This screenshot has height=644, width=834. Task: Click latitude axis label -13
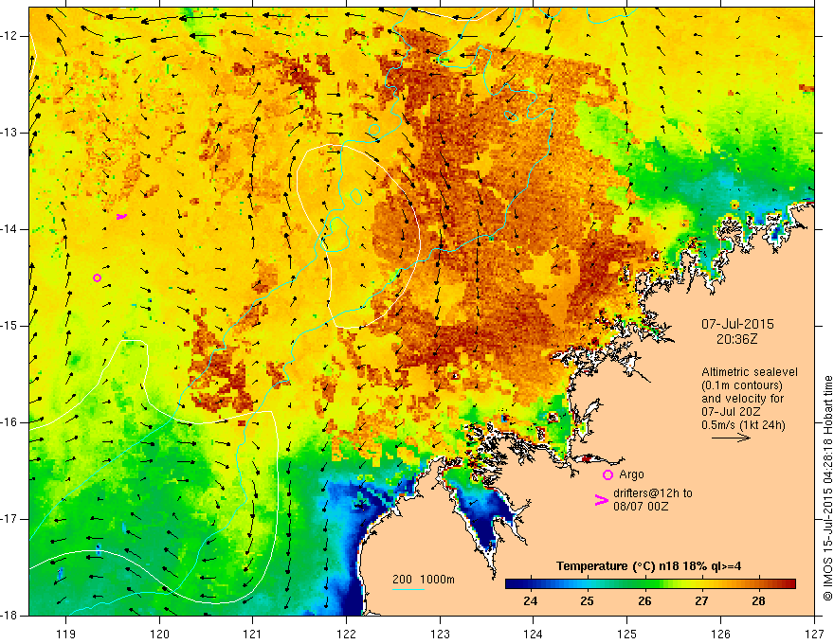click(x=10, y=133)
